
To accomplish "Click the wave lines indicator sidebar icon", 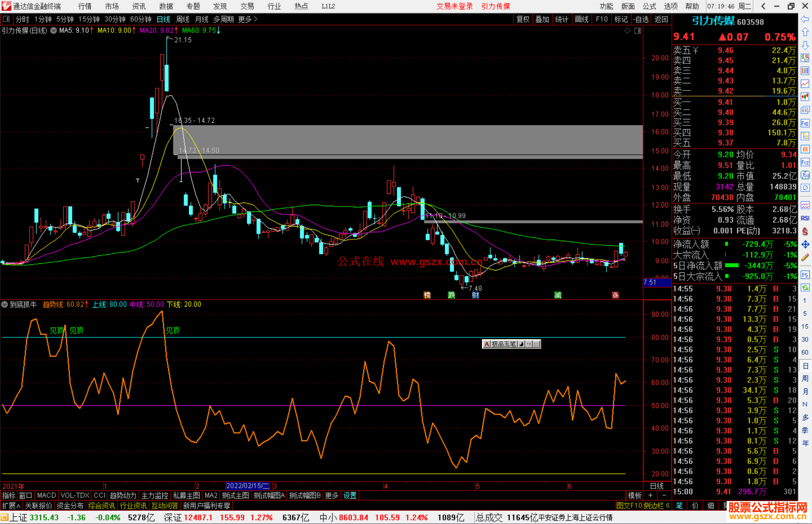I will 805,205.
